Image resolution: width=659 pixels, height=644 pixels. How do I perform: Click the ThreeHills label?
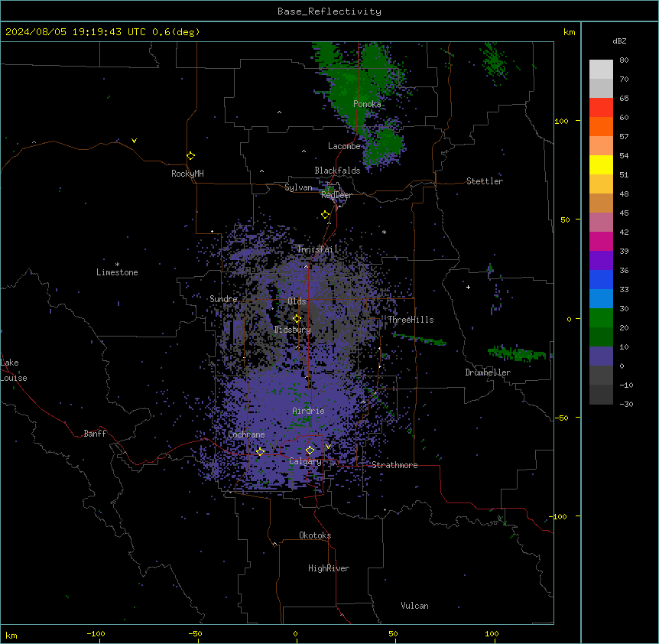point(411,320)
